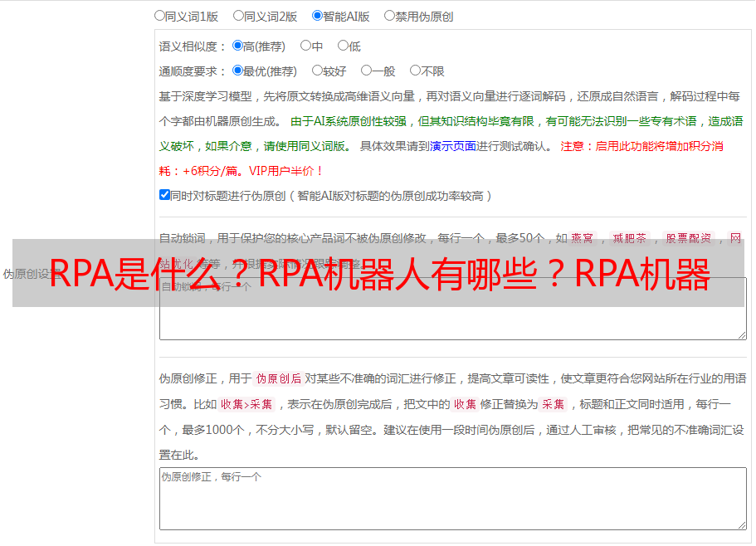This screenshot has width=756, height=546.
Task: Click resize grip of 伪原创修正 textarea
Action: [x=742, y=524]
